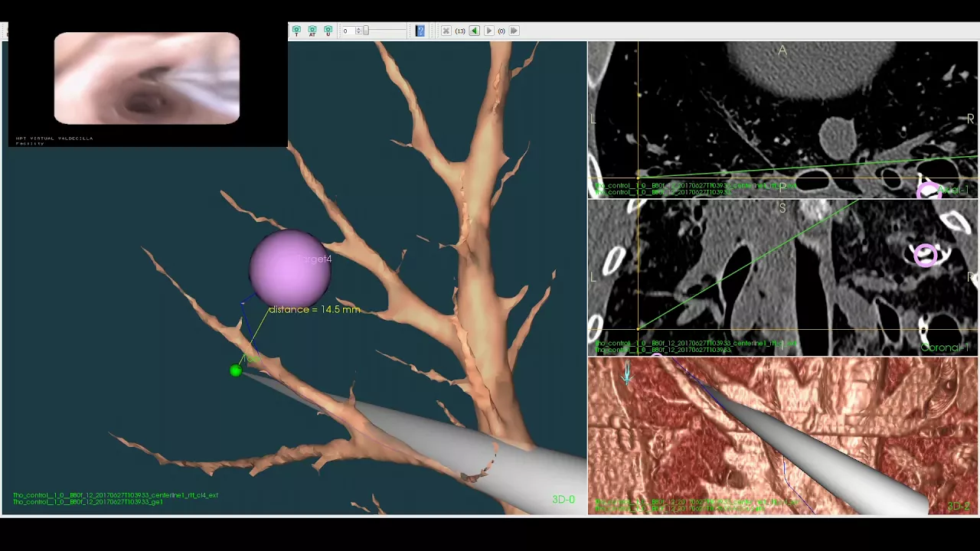
Task: Click the toolbar slider handle
Action: (x=366, y=31)
